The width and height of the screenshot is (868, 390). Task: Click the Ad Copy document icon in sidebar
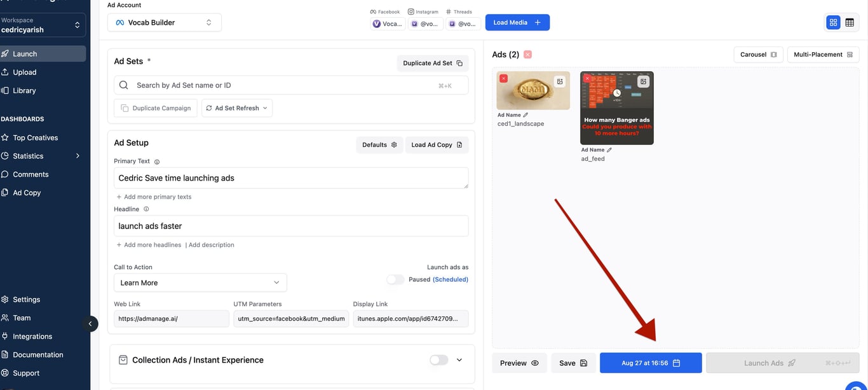pyautogui.click(x=5, y=193)
